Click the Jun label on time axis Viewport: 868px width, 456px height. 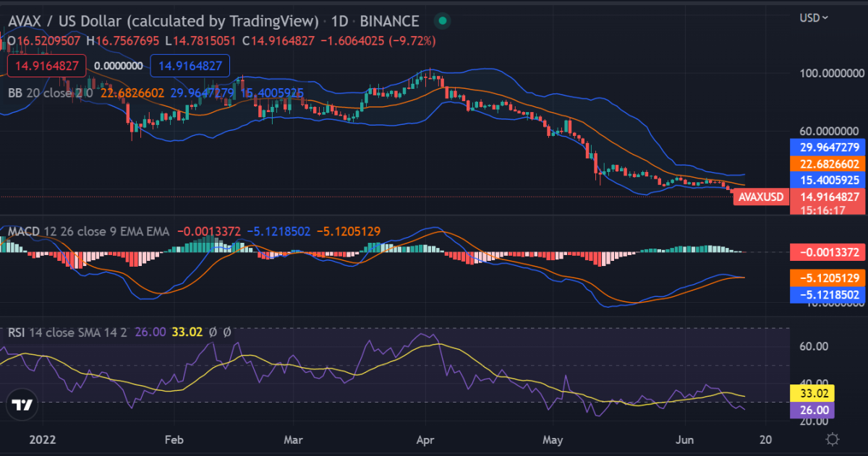pyautogui.click(x=685, y=439)
